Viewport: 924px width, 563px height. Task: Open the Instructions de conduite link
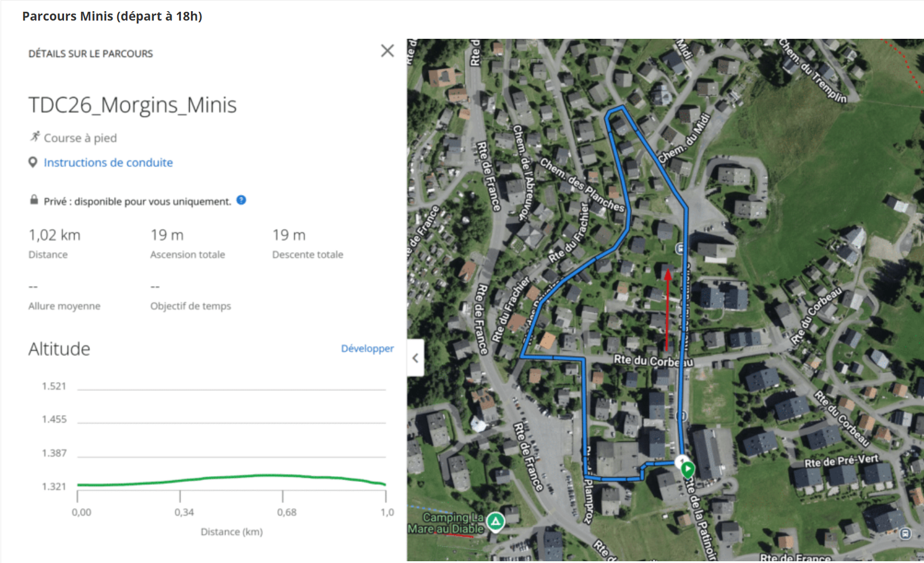pyautogui.click(x=108, y=163)
